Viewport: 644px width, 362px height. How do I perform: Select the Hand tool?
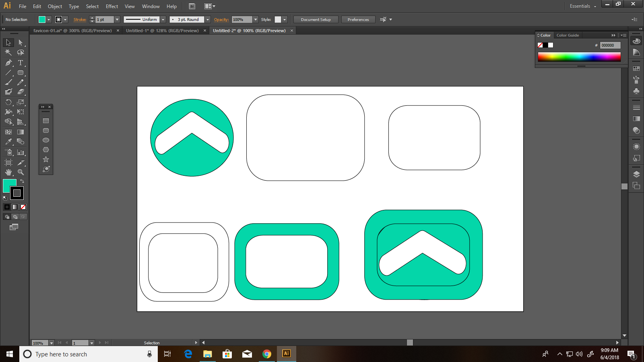pyautogui.click(x=8, y=171)
